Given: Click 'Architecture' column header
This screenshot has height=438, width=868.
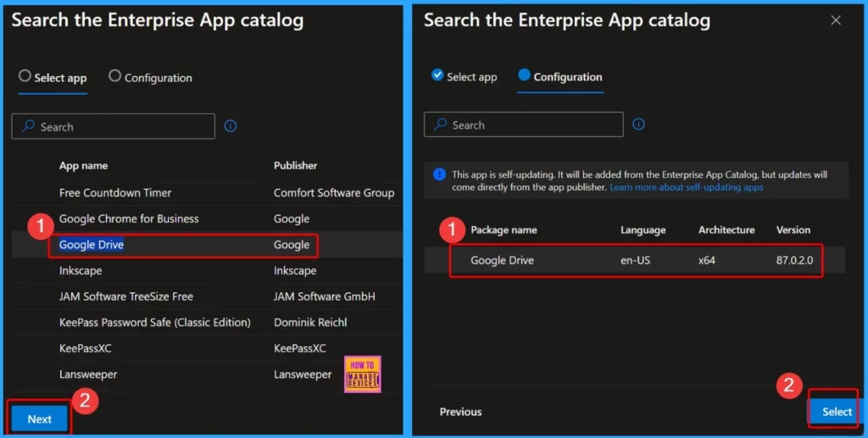Looking at the screenshot, I should point(726,230).
